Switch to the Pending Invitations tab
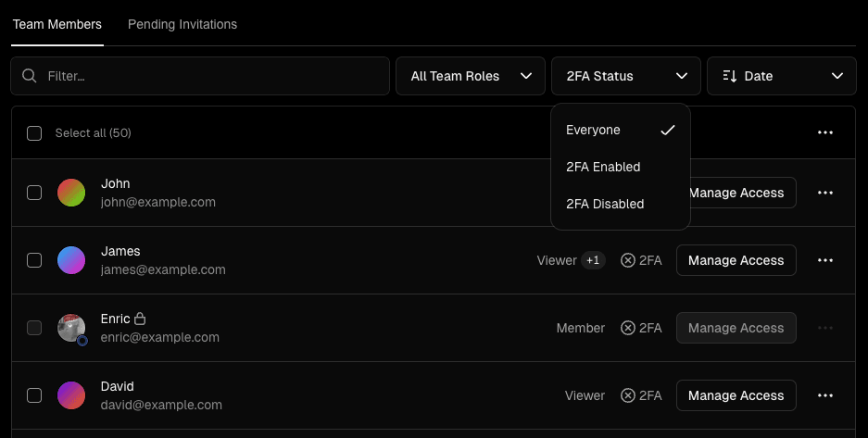Viewport: 868px width, 438px height. [x=182, y=24]
